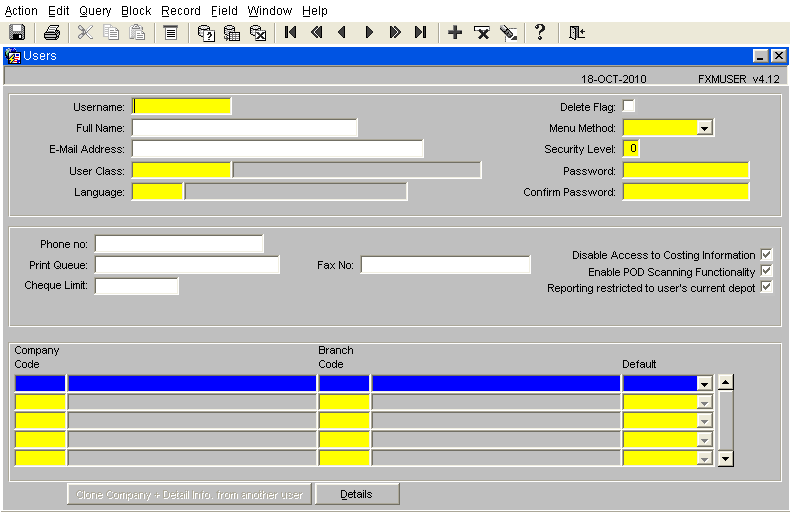Click the Paste clipboard icon
This screenshot has height=512, width=790.
(137, 33)
